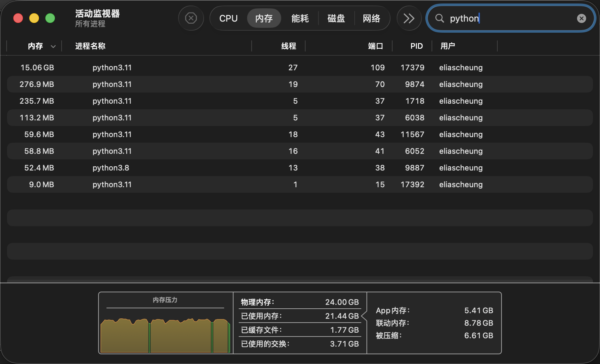Clear the python search text
The height and width of the screenshot is (364, 600).
[x=581, y=18]
